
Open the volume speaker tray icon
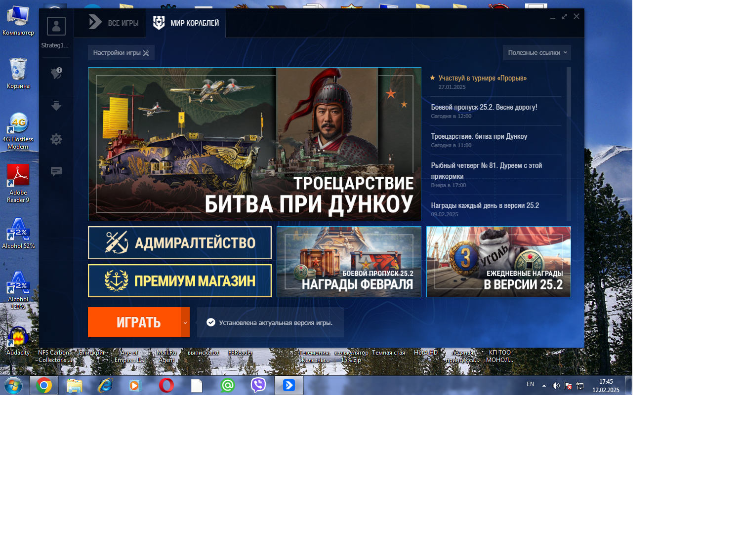point(556,386)
